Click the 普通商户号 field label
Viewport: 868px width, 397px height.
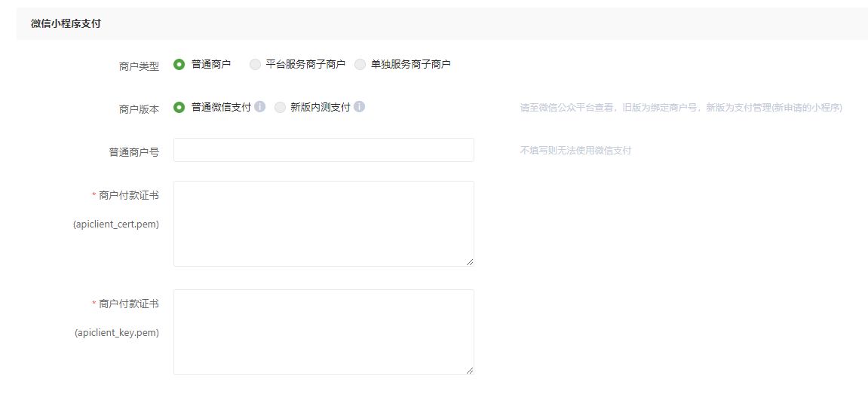[133, 152]
